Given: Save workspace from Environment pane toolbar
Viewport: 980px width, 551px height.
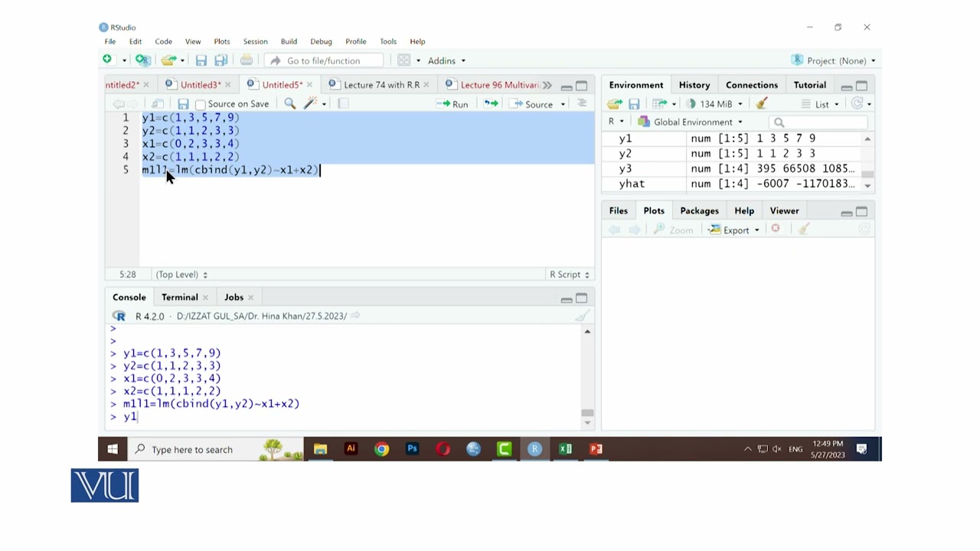Looking at the screenshot, I should coord(634,103).
